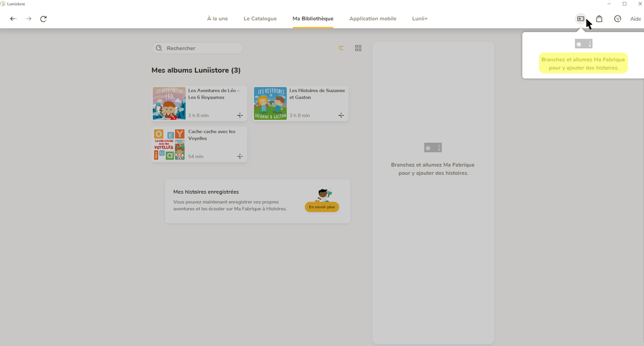Open the Lunii+ tab
This screenshot has height=346, width=644.
(x=420, y=19)
